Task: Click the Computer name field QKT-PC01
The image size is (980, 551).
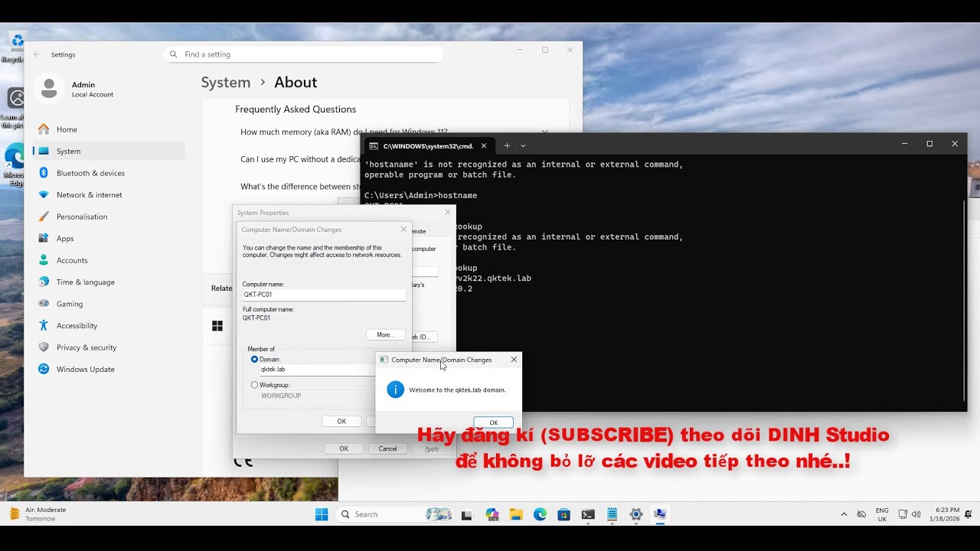Action: tap(324, 295)
